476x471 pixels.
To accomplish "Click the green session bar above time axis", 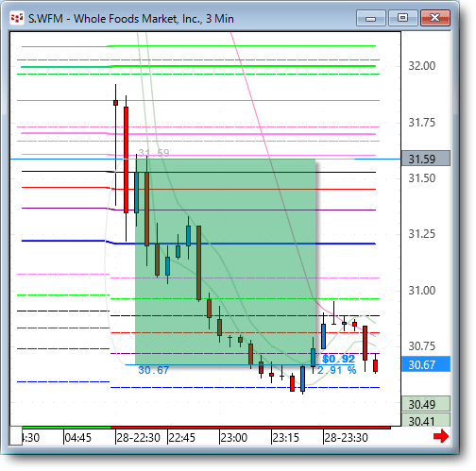I will pyautogui.click(x=66, y=428).
